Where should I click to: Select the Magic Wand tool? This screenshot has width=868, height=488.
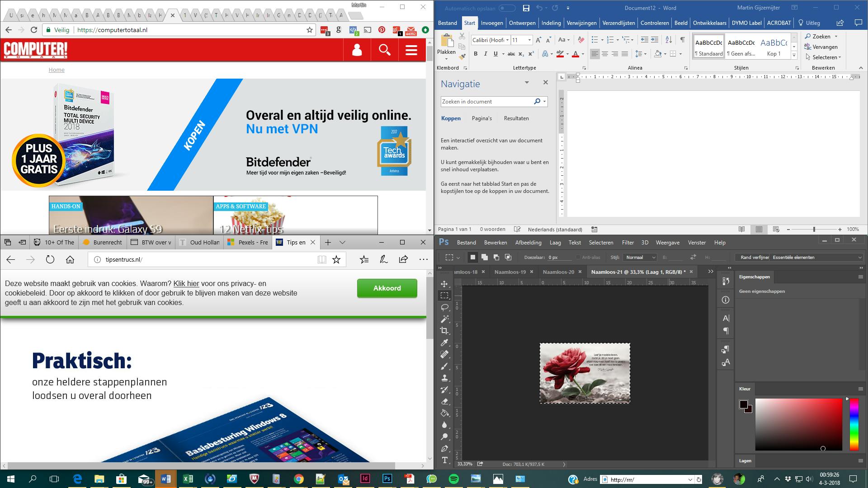[444, 319]
